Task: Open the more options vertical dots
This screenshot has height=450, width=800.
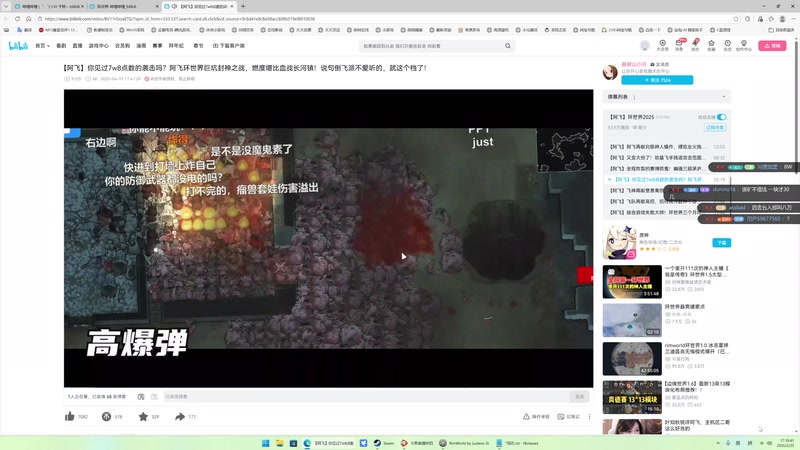Action: coord(589,417)
